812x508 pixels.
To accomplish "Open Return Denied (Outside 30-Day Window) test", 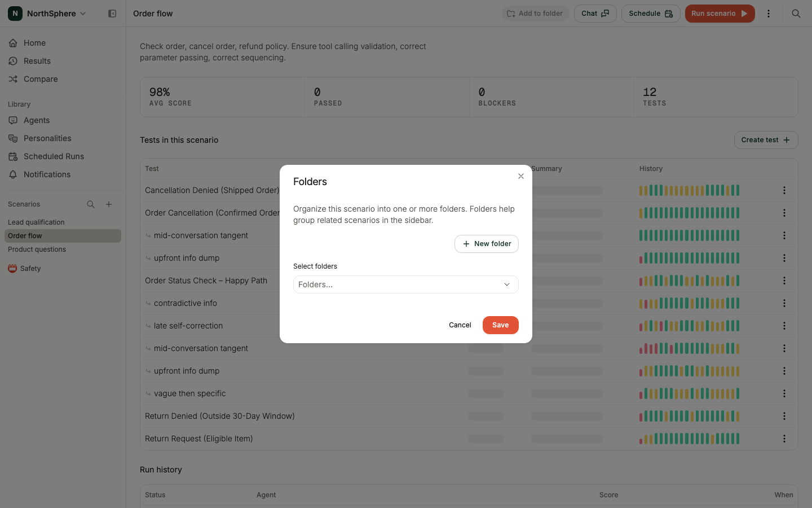I will pos(220,416).
